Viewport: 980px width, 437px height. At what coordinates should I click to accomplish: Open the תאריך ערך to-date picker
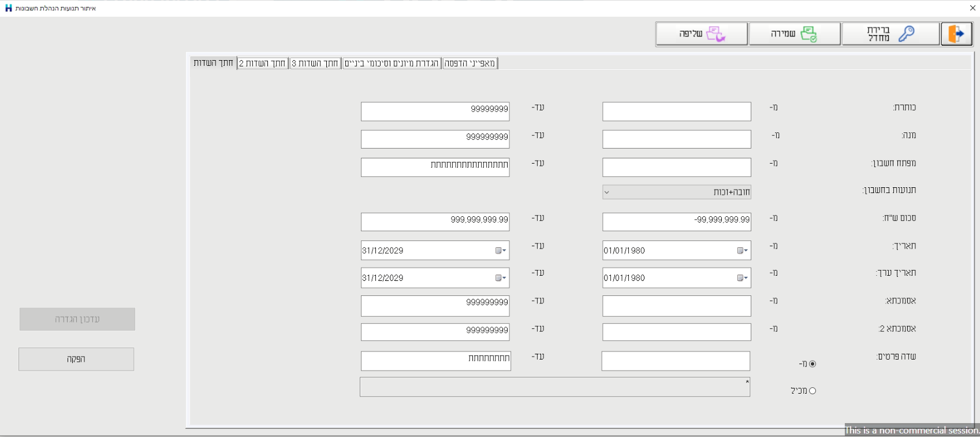[501, 278]
